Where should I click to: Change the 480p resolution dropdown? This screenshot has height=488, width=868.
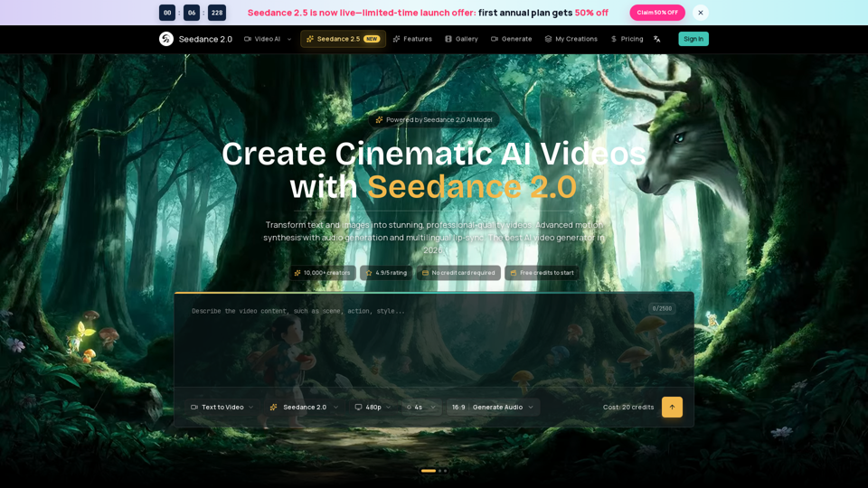[373, 408]
